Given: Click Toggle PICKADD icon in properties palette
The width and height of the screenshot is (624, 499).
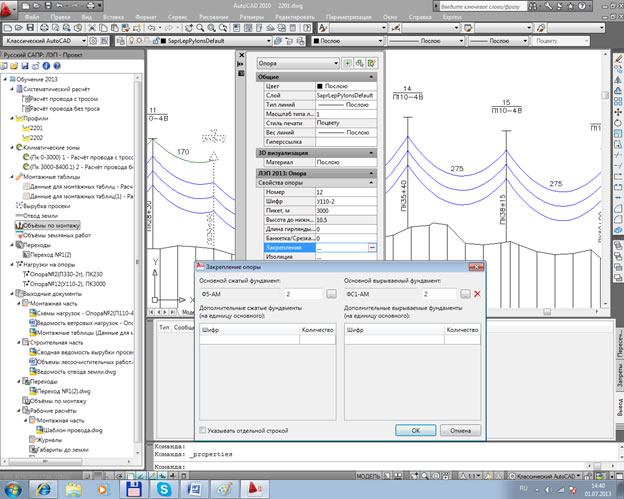Looking at the screenshot, I should 347,63.
